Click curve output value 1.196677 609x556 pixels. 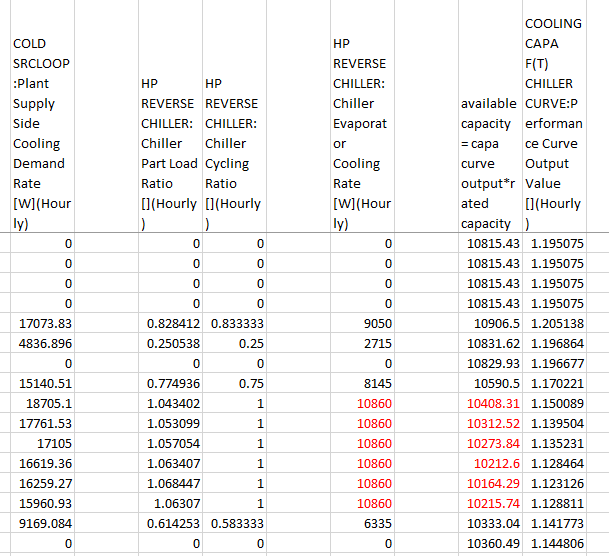point(554,363)
